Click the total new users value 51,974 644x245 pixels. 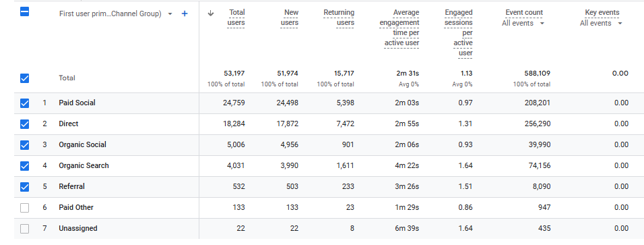[288, 74]
